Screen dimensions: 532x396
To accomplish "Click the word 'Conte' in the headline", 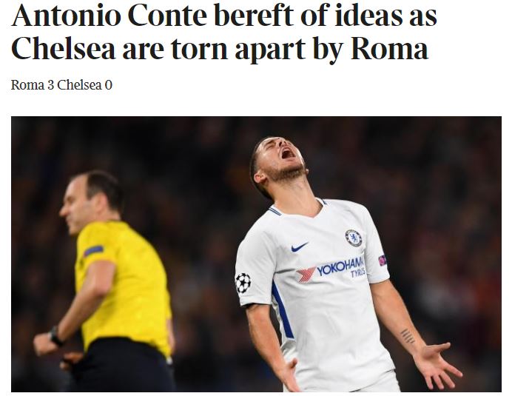I will [167, 16].
